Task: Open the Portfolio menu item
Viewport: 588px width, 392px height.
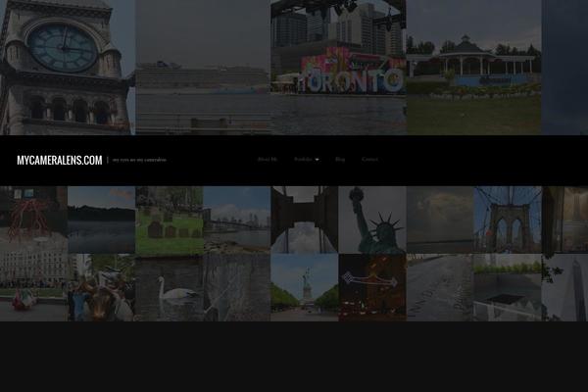Action: (303, 160)
